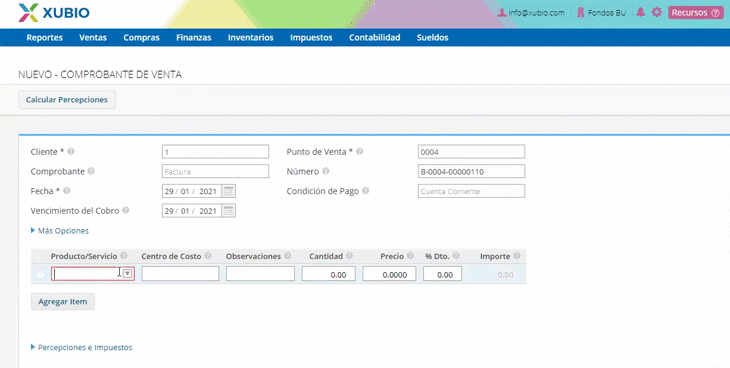This screenshot has width=730, height=368.
Task: Open the Ventas menu
Action: (93, 38)
